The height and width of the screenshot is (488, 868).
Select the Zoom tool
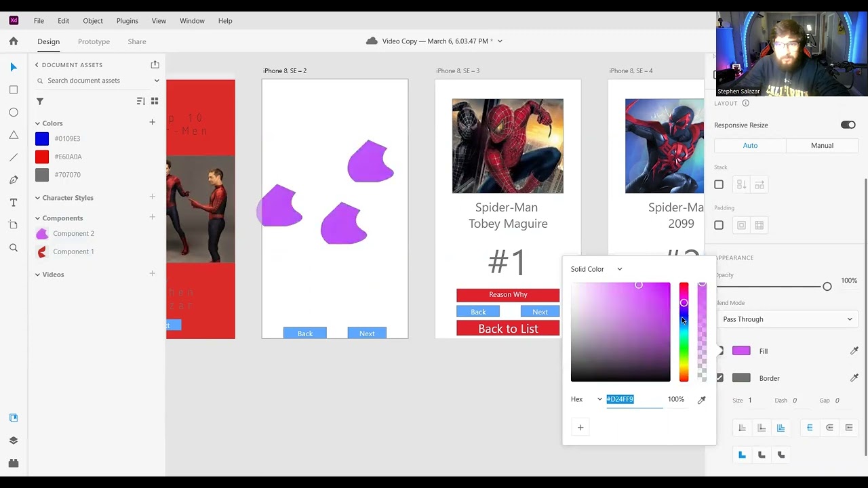[14, 248]
